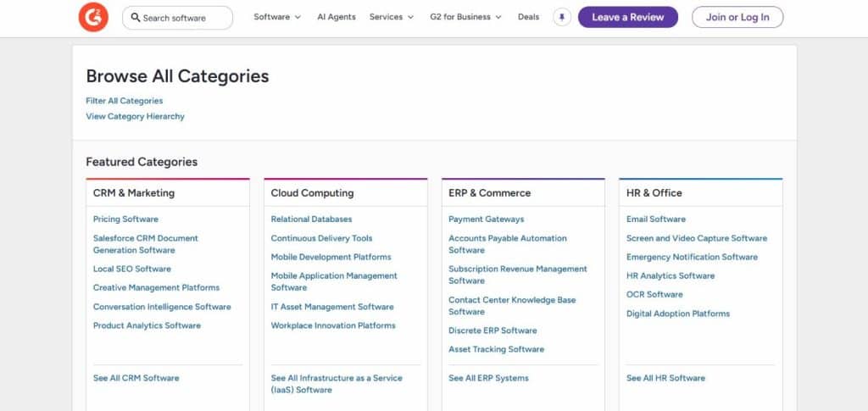
Task: Open Continuous Delivery Tools link
Action: (x=321, y=238)
